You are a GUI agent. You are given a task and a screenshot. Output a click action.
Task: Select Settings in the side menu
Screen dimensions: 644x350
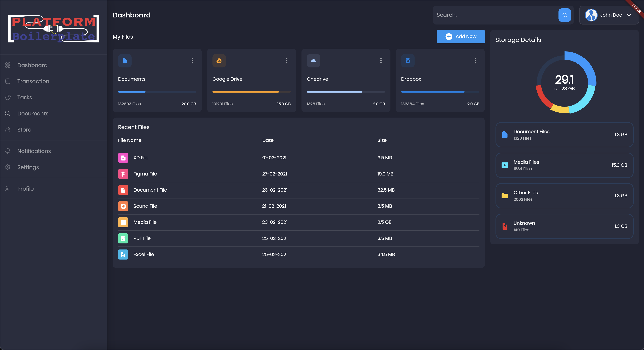(28, 167)
